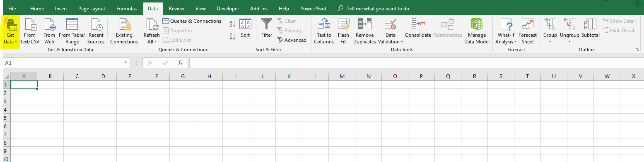644x162 pixels.
Task: Expand the Ungroup dropdown arrow
Action: (x=569, y=42)
